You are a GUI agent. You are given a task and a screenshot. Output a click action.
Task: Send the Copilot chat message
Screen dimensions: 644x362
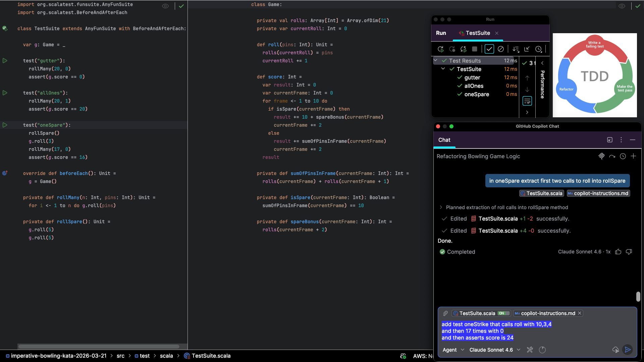(x=627, y=350)
